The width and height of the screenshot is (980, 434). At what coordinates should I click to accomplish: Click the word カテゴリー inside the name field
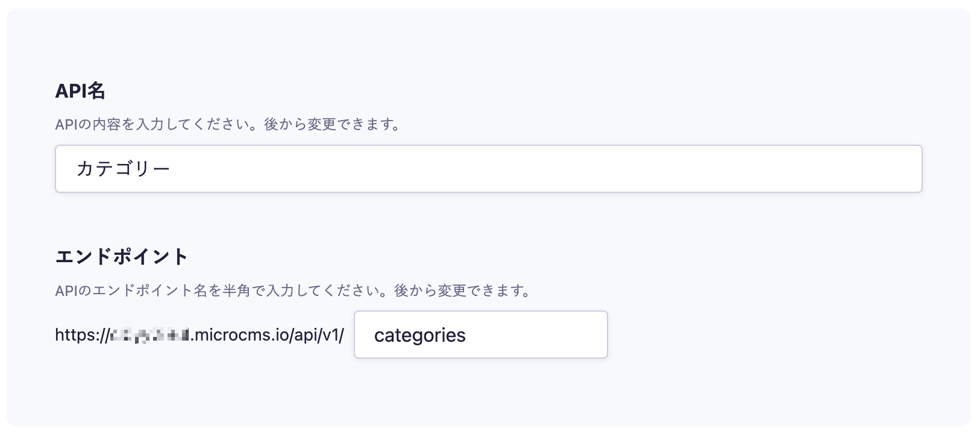[124, 169]
